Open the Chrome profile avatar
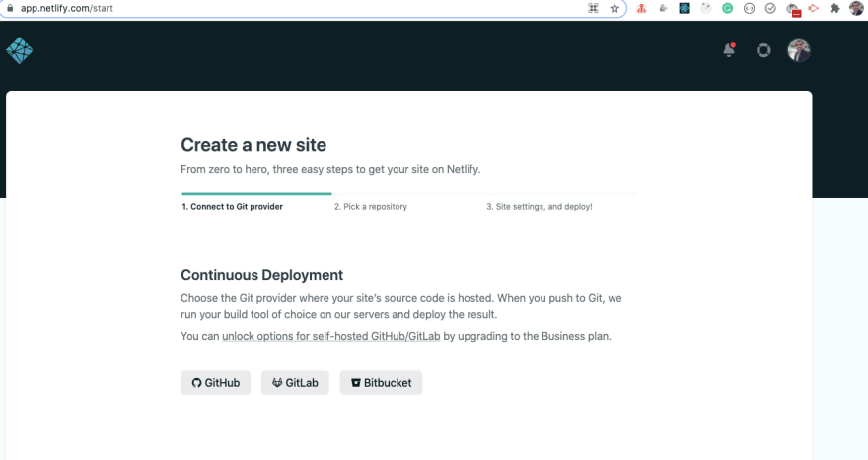Image resolution: width=868 pixels, height=460 pixels. (856, 8)
